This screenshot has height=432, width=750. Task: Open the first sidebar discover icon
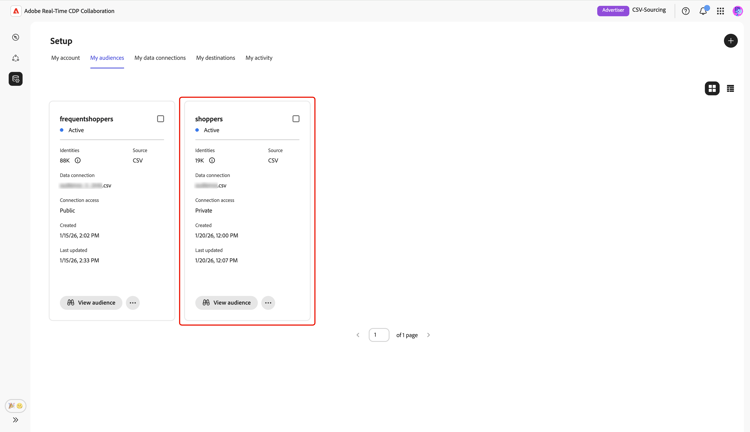click(x=16, y=37)
